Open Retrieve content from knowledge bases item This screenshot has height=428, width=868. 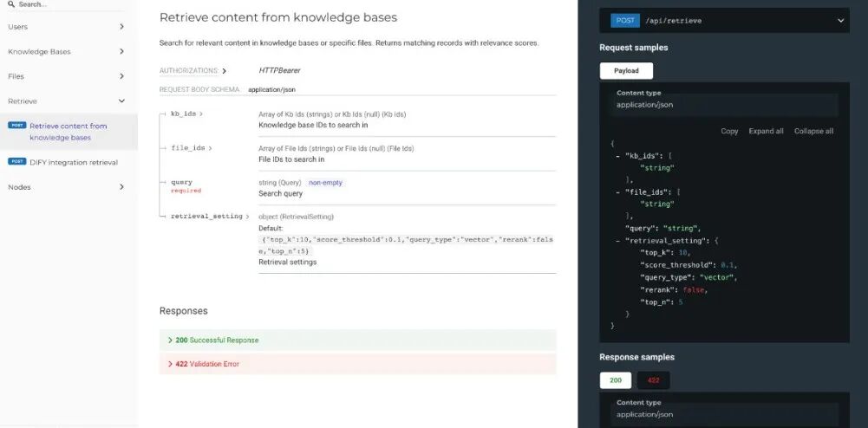click(x=68, y=132)
